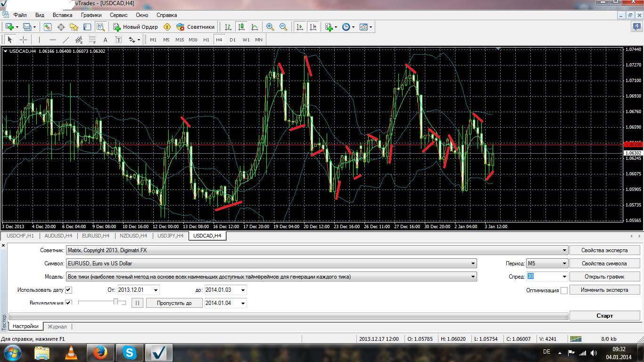The width and height of the screenshot is (644, 362).
Task: Expand the 'Модель' ticks dropdown
Action: click(473, 277)
